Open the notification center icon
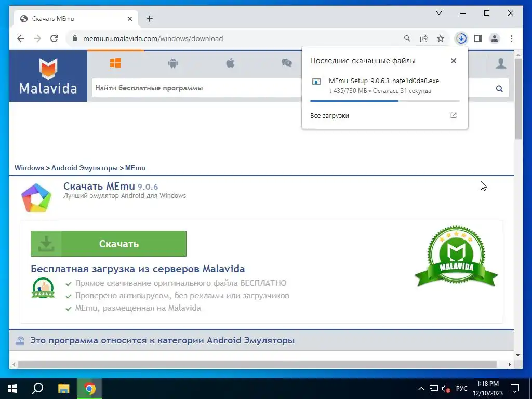This screenshot has width=532, height=399. (x=515, y=389)
